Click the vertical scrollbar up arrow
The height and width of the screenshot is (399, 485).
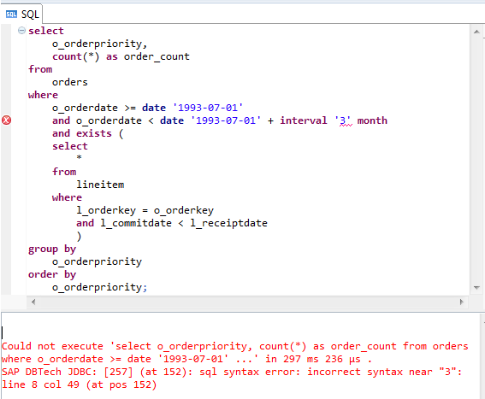[x=476, y=32]
